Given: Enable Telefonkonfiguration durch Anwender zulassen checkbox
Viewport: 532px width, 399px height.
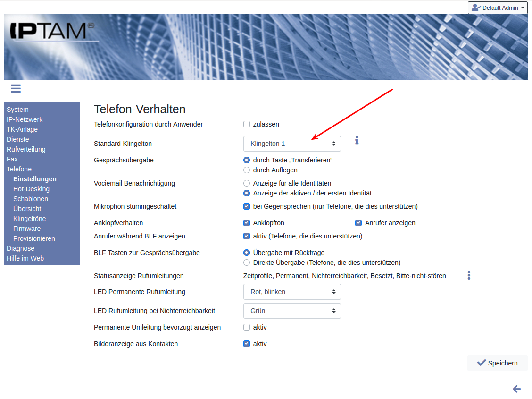Looking at the screenshot, I should (x=247, y=124).
